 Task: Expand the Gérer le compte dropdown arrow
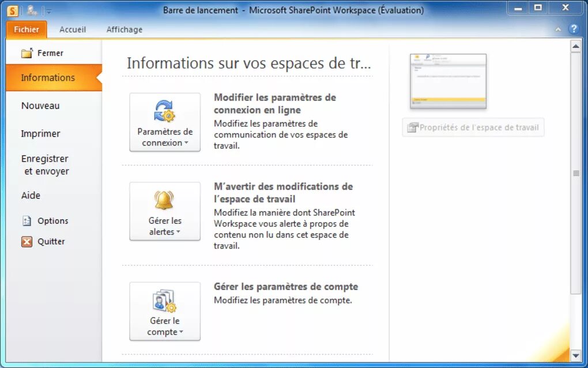181,332
